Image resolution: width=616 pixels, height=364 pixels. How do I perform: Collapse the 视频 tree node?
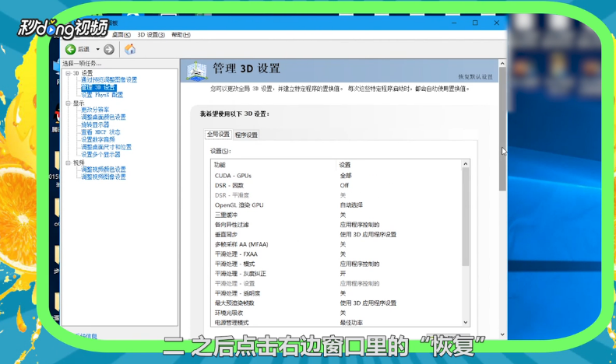point(68,163)
